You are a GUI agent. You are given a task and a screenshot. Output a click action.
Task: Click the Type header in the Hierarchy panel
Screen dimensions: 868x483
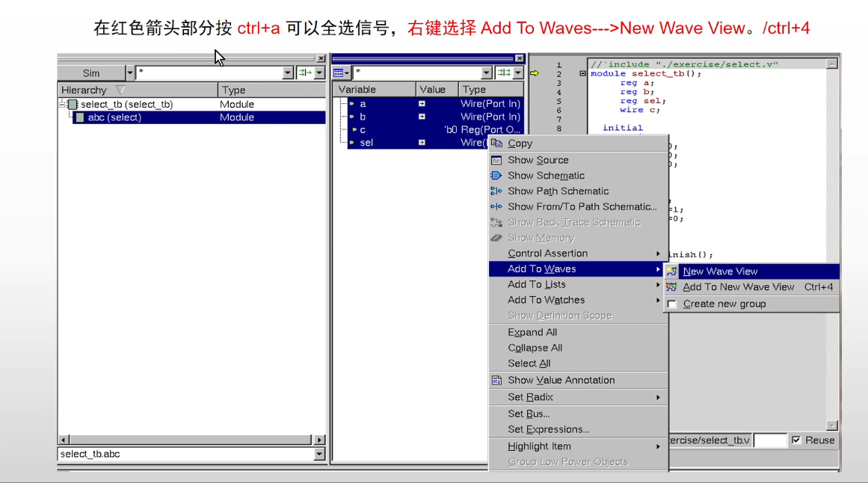click(272, 90)
